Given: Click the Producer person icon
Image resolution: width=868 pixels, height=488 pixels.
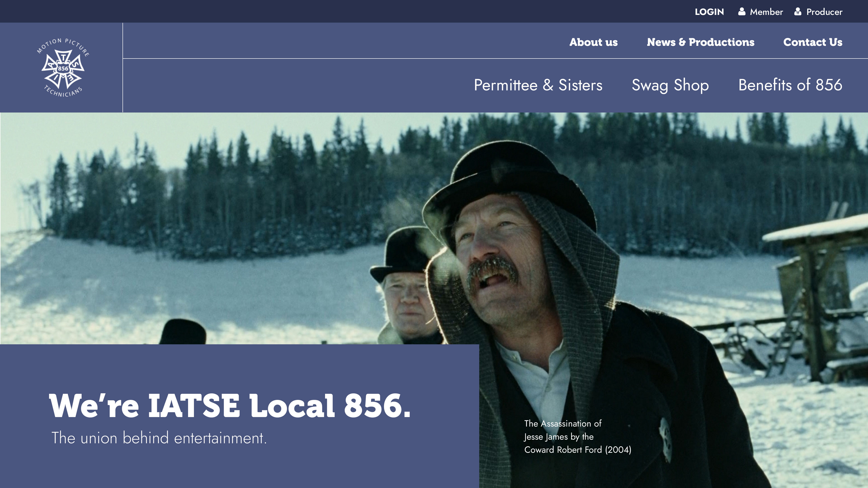Looking at the screenshot, I should tap(797, 12).
